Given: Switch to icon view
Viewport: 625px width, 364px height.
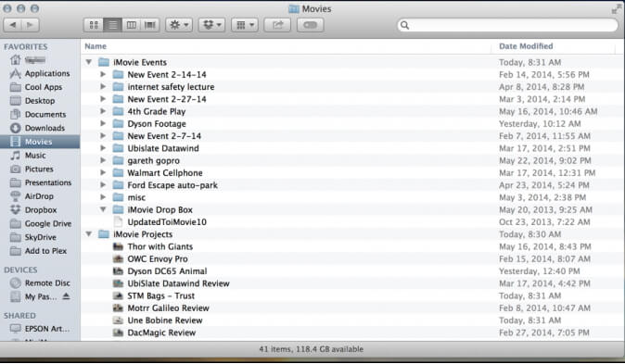Looking at the screenshot, I should (94, 25).
